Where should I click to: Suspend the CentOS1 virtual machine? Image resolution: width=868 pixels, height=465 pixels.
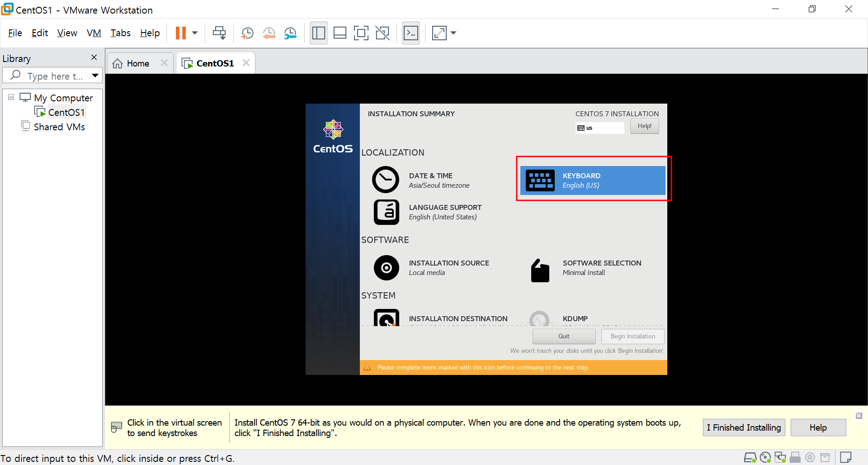point(181,33)
